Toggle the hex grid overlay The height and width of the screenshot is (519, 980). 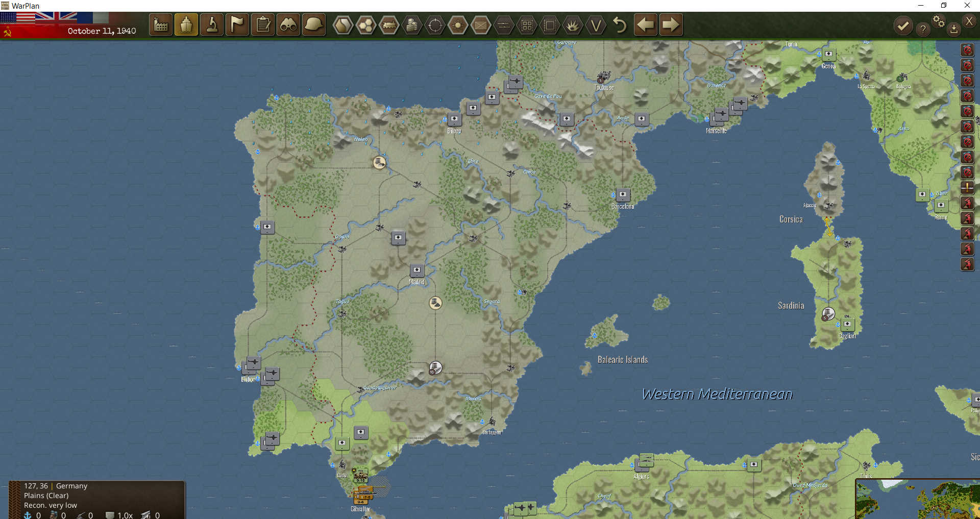click(x=366, y=25)
